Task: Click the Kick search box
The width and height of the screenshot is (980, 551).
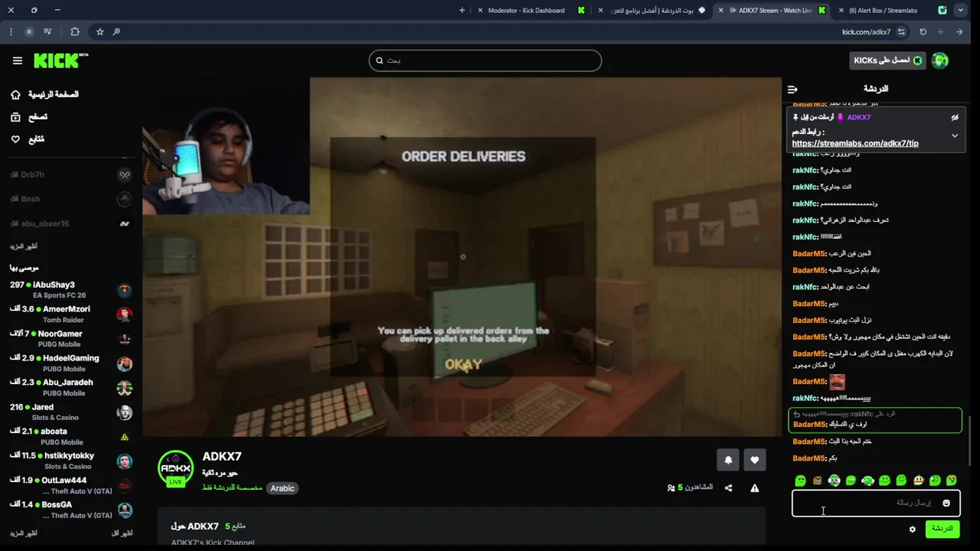Action: (485, 60)
